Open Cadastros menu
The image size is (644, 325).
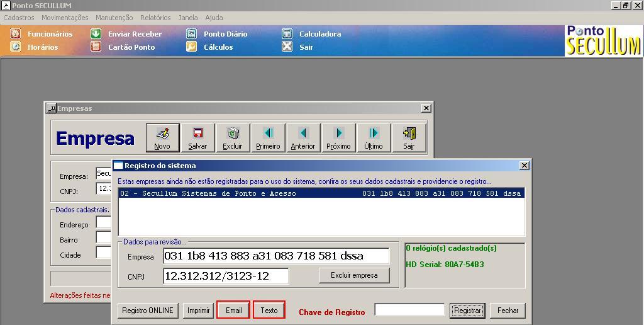[19, 18]
